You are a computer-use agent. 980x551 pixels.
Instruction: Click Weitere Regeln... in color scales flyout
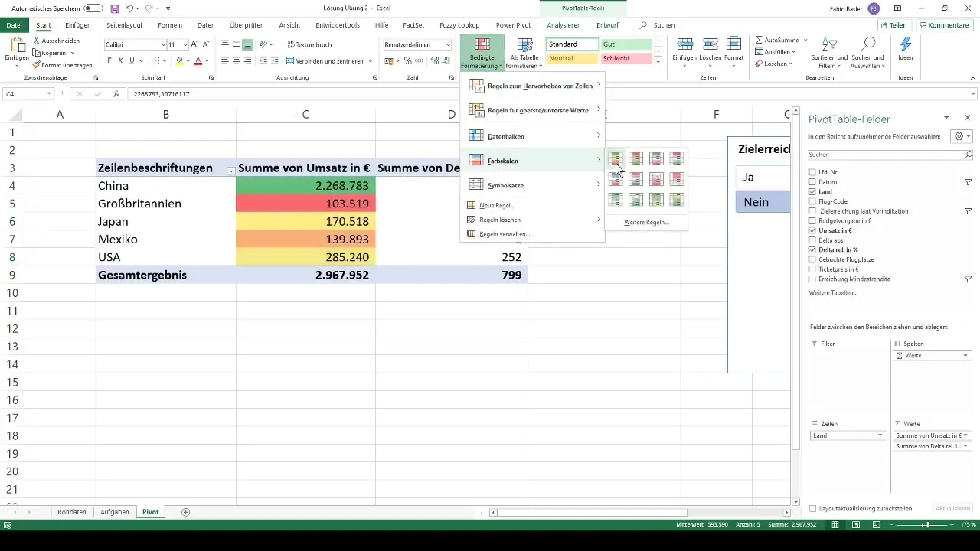point(646,223)
